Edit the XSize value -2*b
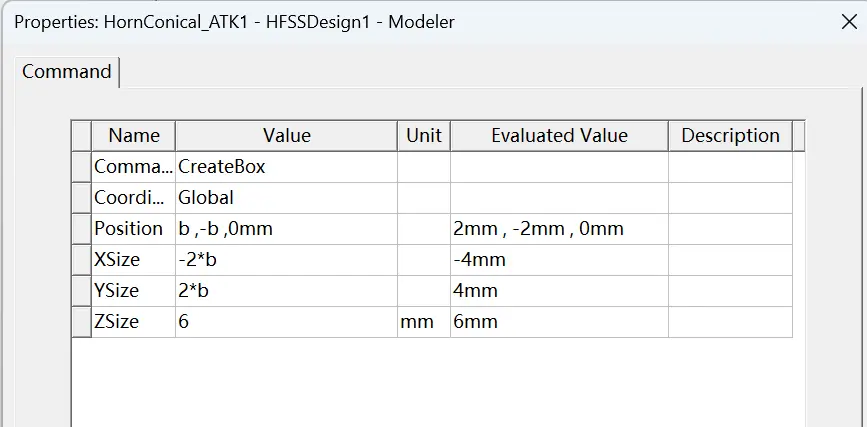Image resolution: width=867 pixels, height=427 pixels. (x=286, y=260)
